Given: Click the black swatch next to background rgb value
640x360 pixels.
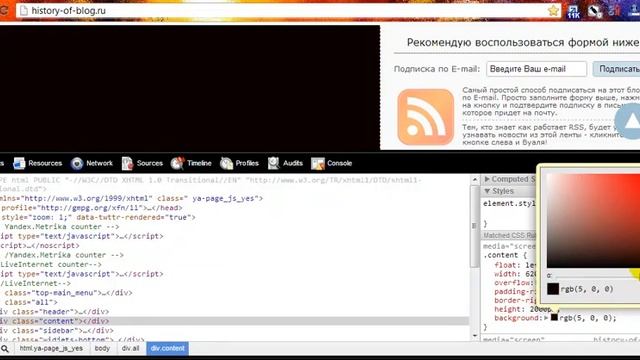Looking at the screenshot, I should point(554,317).
